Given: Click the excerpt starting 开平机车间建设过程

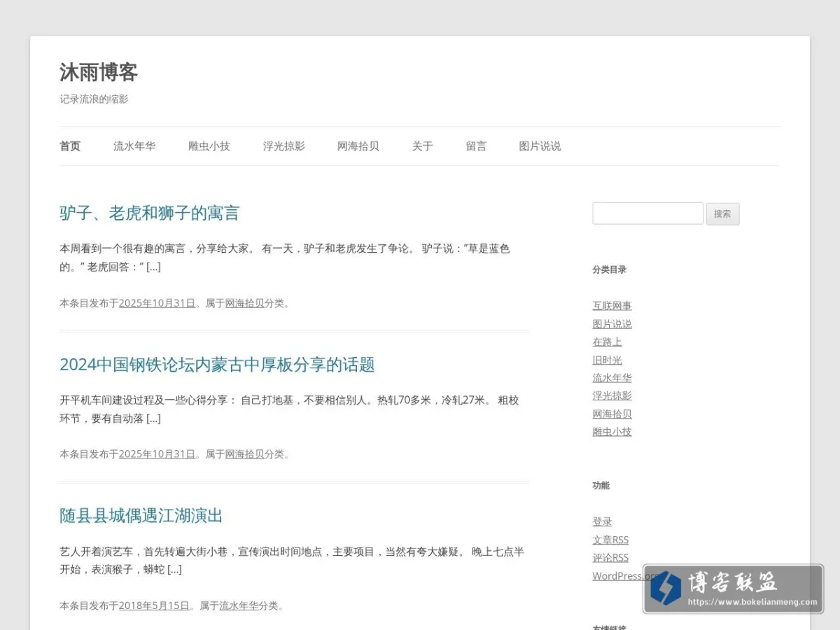Looking at the screenshot, I should click(289, 409).
